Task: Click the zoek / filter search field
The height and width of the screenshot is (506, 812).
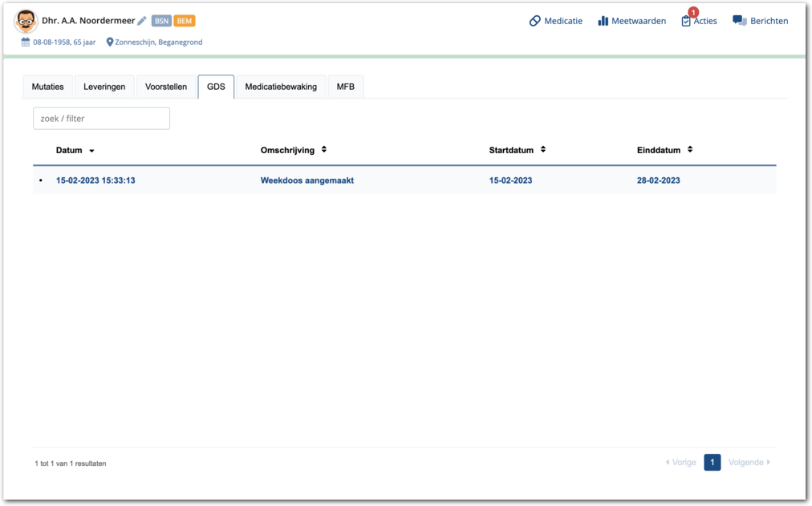Action: pos(101,119)
